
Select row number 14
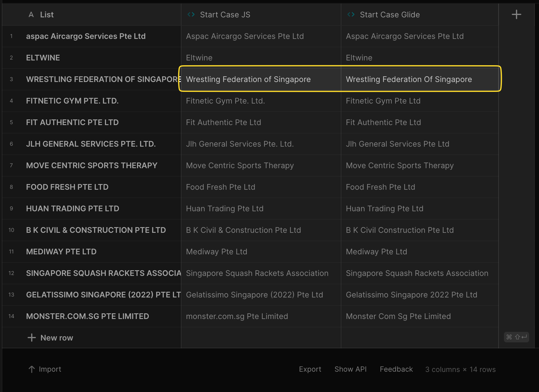tap(11, 316)
